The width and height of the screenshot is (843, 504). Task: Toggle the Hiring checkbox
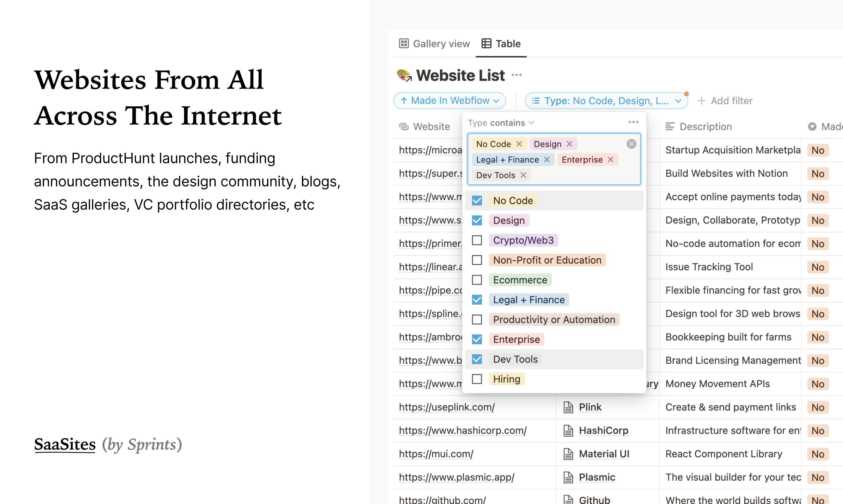477,379
